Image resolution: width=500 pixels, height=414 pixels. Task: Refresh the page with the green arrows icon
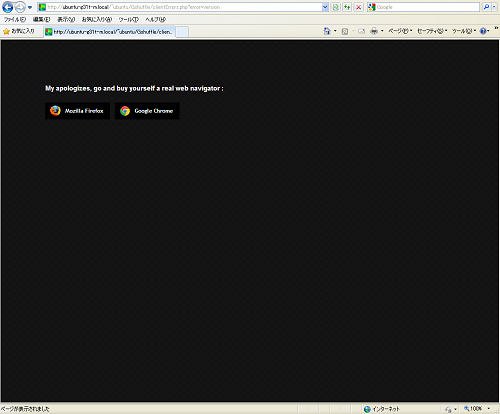click(347, 7)
